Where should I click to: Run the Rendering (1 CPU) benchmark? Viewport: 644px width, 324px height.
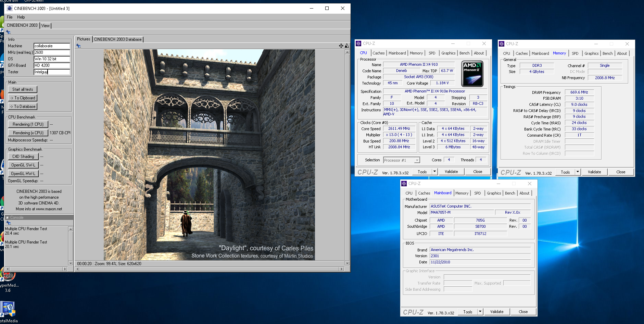[28, 124]
